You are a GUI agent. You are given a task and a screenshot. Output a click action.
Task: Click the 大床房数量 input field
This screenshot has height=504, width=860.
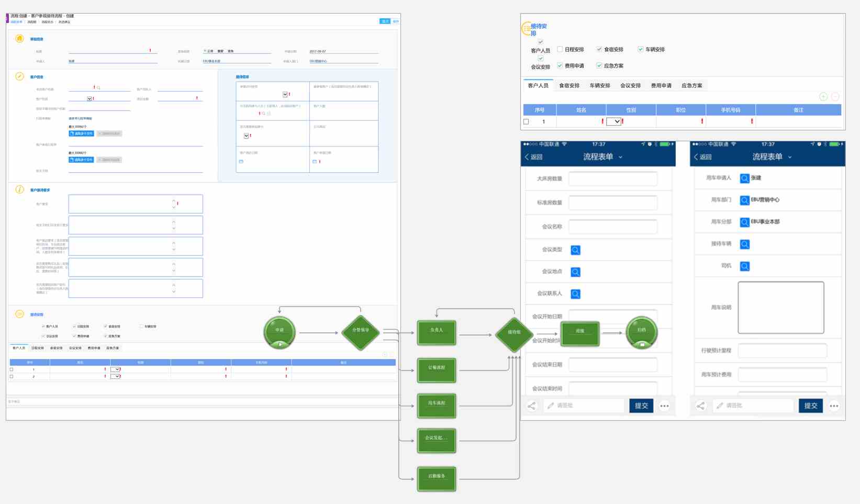click(612, 179)
